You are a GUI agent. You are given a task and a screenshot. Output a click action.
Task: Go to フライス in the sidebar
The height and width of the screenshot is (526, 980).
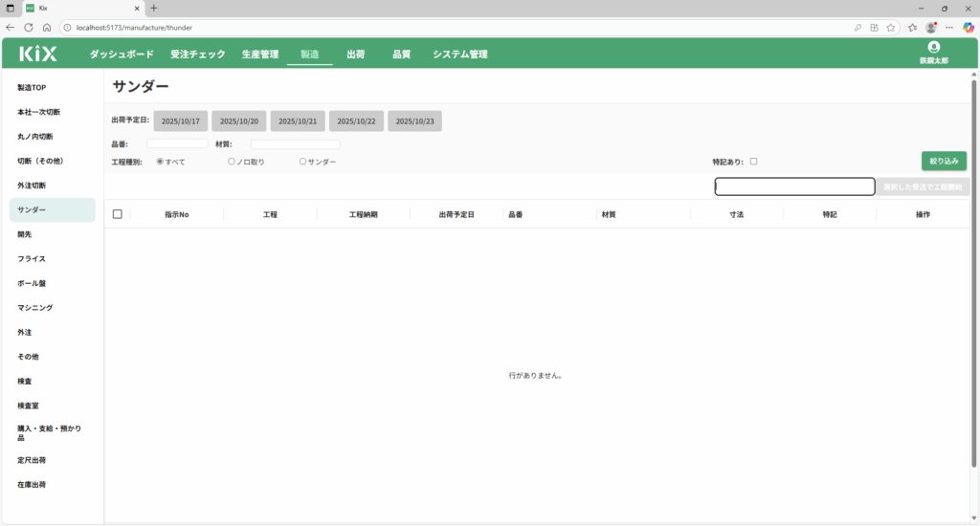click(x=32, y=259)
